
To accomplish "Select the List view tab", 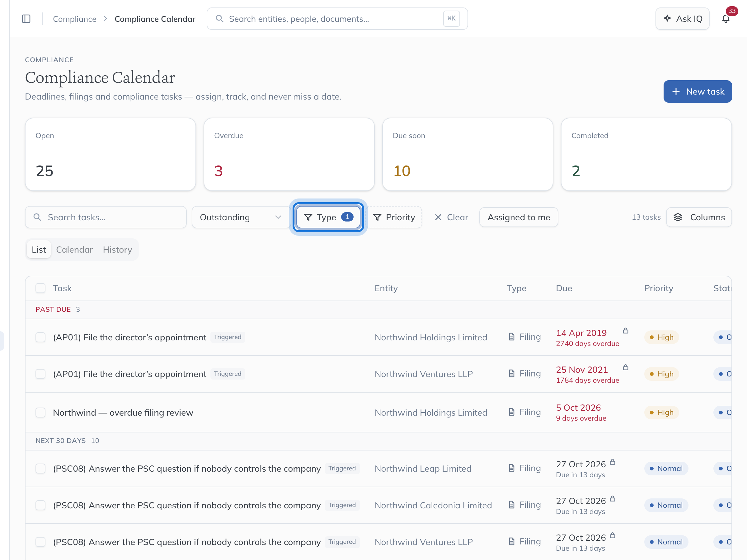I will click(39, 250).
